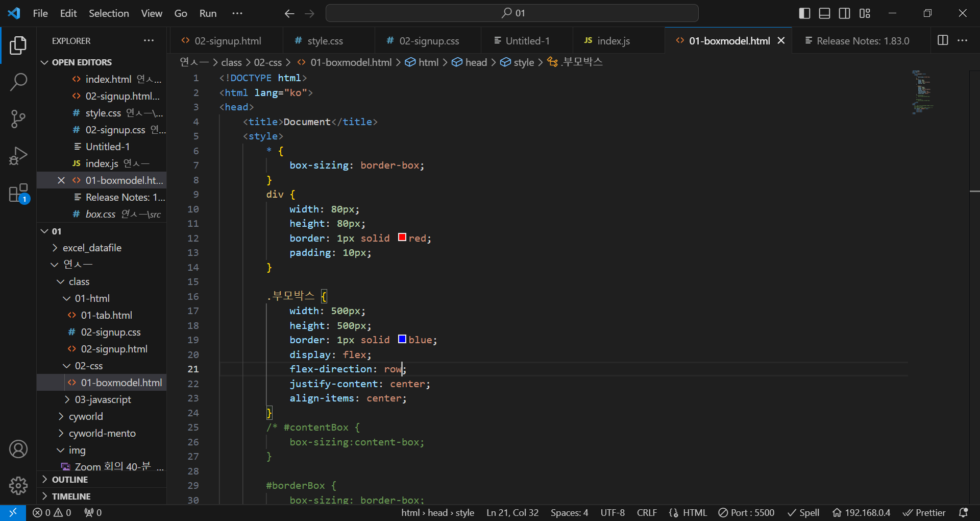Open the Extensions view
The width and height of the screenshot is (980, 521).
(18, 194)
